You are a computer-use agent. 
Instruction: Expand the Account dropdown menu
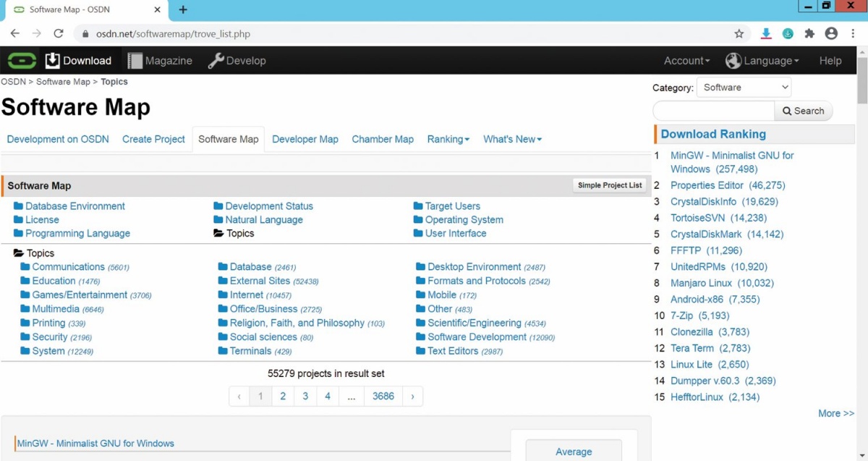click(686, 61)
